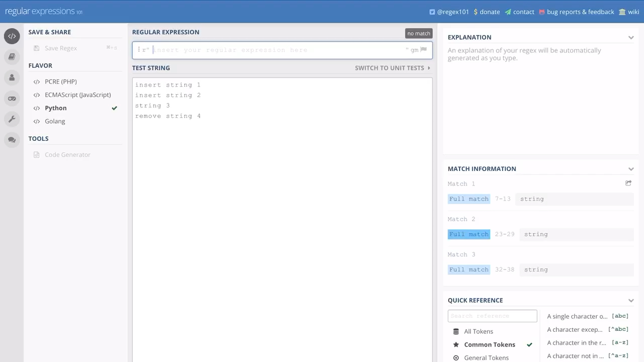644x362 pixels.
Task: Click the 7-13 match range text
Action: (x=503, y=199)
